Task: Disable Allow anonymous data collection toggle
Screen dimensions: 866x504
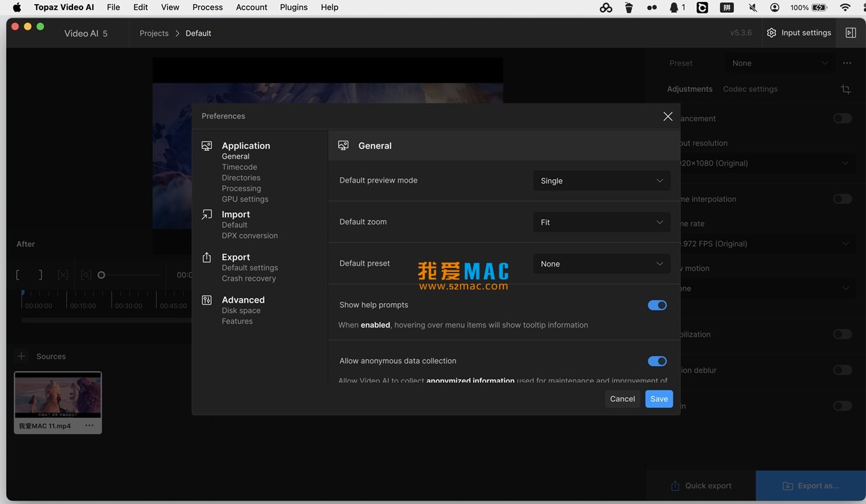Action: pos(657,361)
